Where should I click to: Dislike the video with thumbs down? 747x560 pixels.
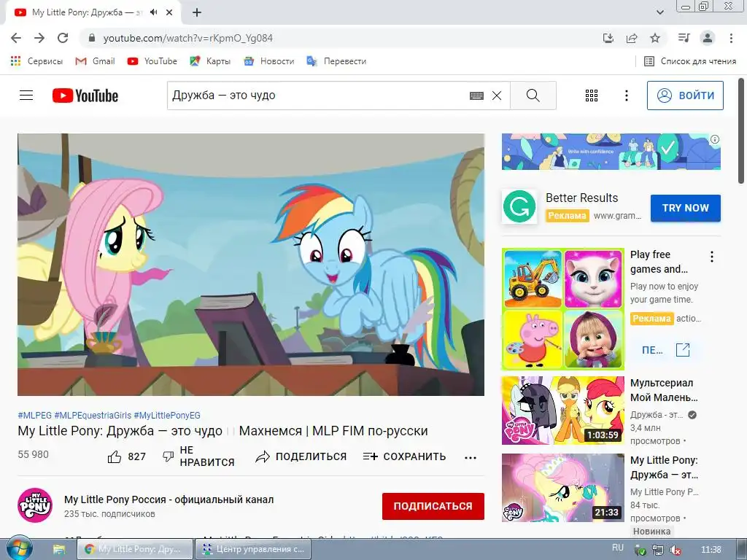pyautogui.click(x=168, y=456)
